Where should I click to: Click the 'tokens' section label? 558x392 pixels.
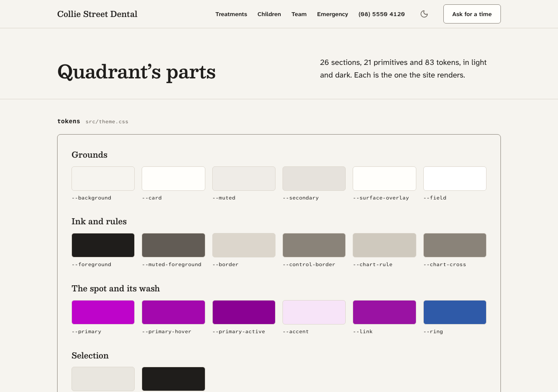tap(68, 121)
